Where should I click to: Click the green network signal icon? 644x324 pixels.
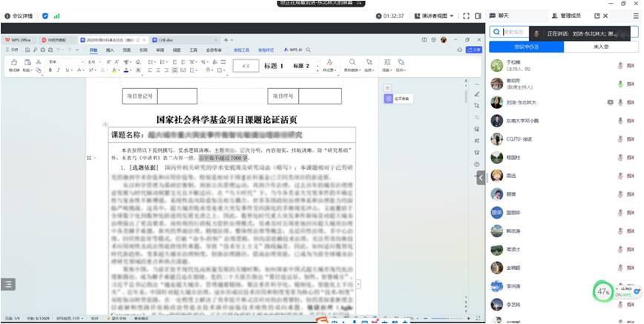pyautogui.click(x=57, y=16)
